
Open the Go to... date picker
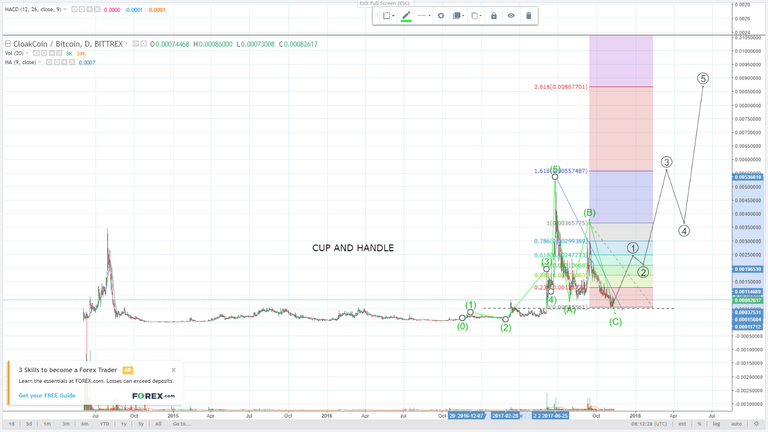coord(181,424)
